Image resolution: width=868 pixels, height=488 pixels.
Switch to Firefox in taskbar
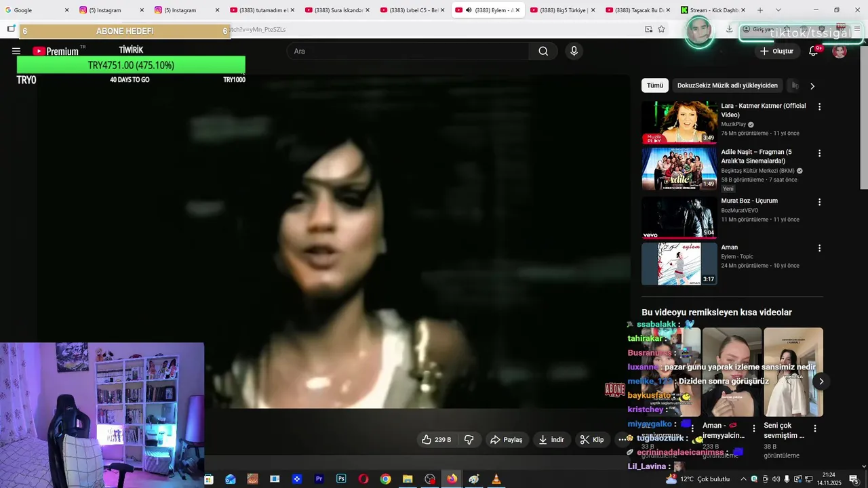(452, 479)
